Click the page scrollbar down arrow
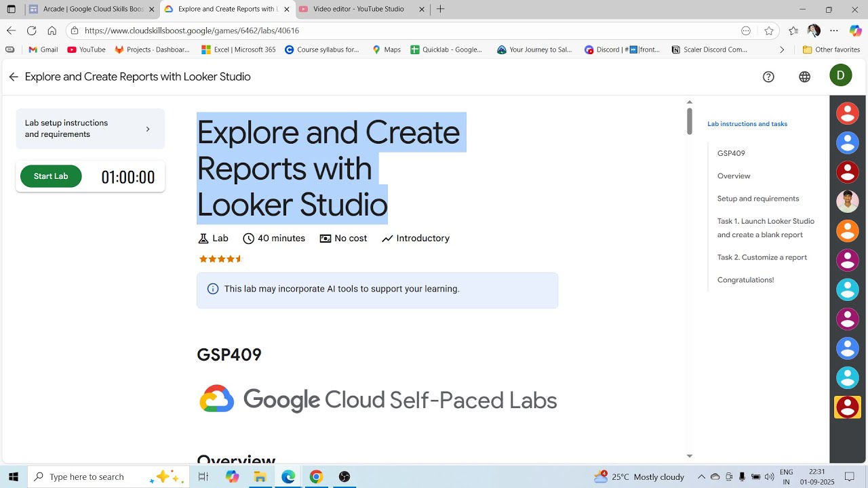The width and height of the screenshot is (868, 488). 689,456
